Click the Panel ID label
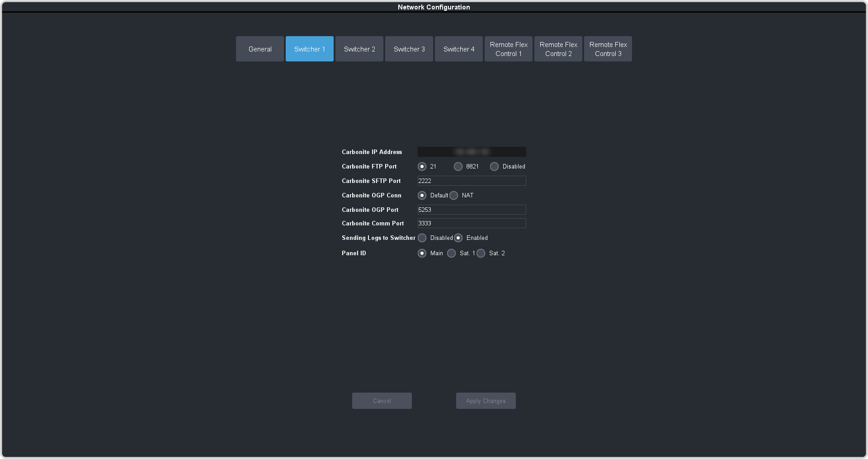 point(354,253)
